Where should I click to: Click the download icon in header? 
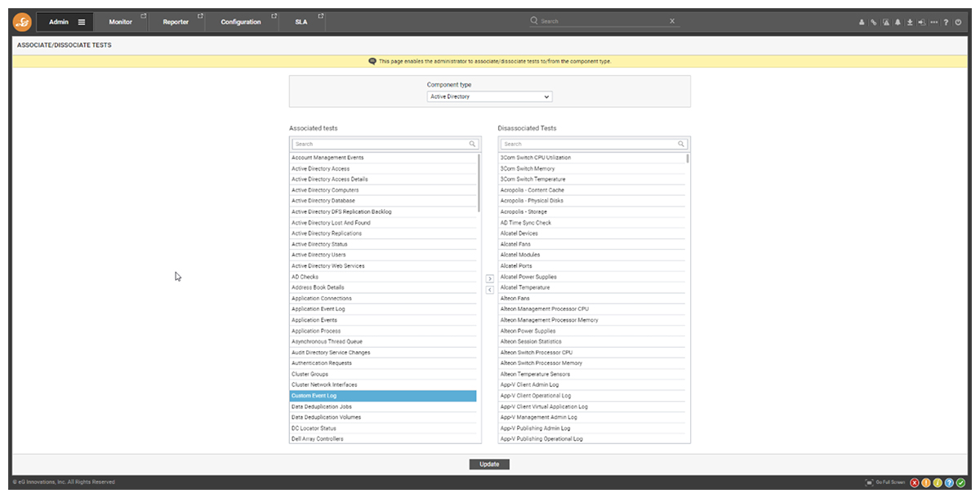point(910,22)
